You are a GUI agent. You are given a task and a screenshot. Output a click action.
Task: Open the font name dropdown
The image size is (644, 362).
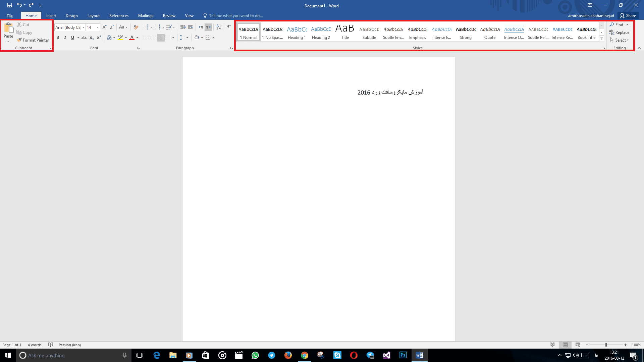click(83, 27)
